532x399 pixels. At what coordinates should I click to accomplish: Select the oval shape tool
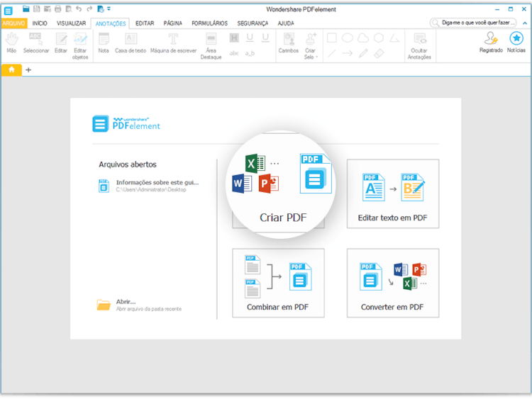[x=348, y=38]
